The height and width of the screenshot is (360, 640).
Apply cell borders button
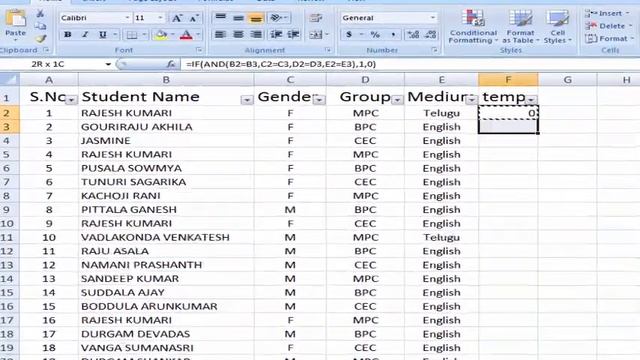click(x=132, y=35)
